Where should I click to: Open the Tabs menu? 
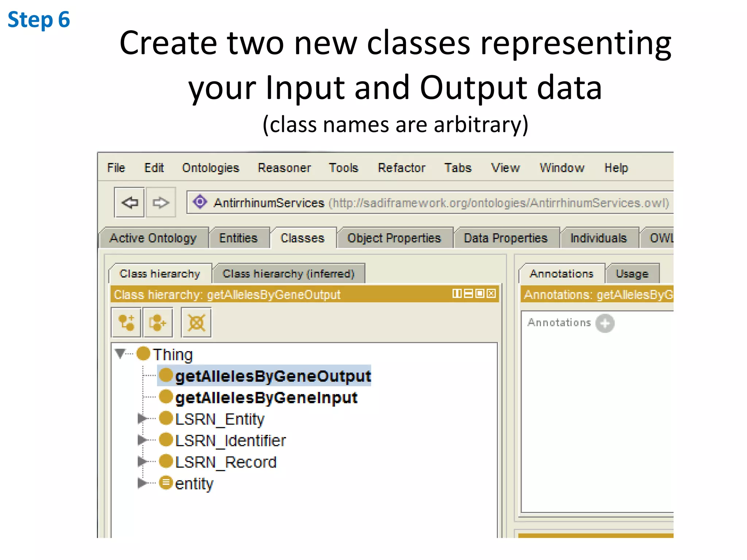click(x=458, y=168)
